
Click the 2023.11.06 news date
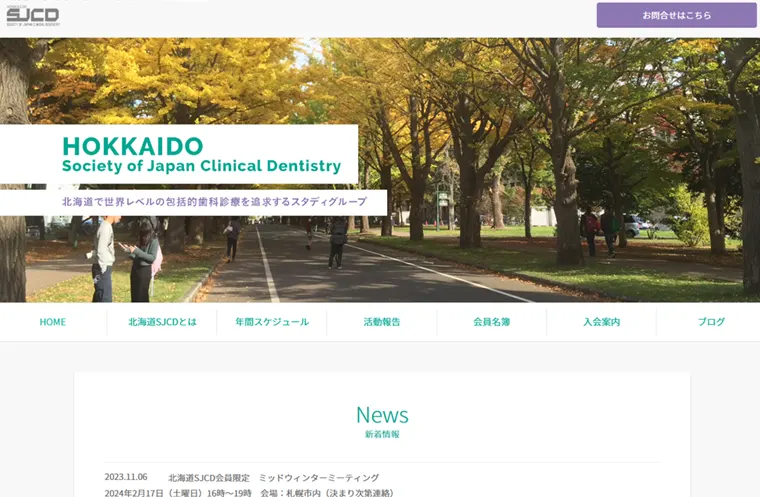pos(126,477)
